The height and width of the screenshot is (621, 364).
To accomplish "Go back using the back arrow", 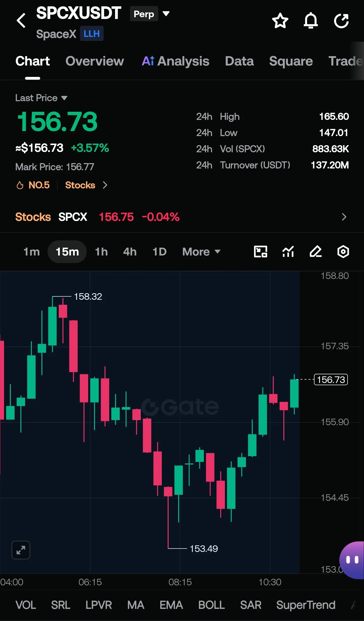I will [21, 20].
